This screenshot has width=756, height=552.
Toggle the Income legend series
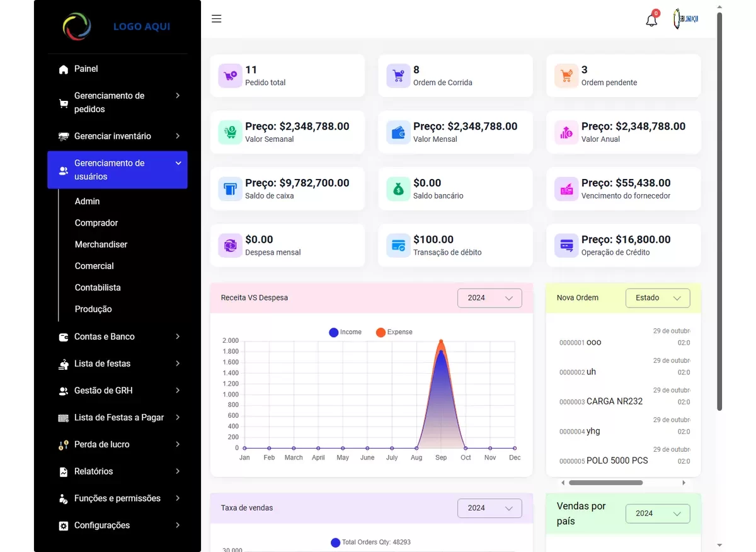pos(345,332)
